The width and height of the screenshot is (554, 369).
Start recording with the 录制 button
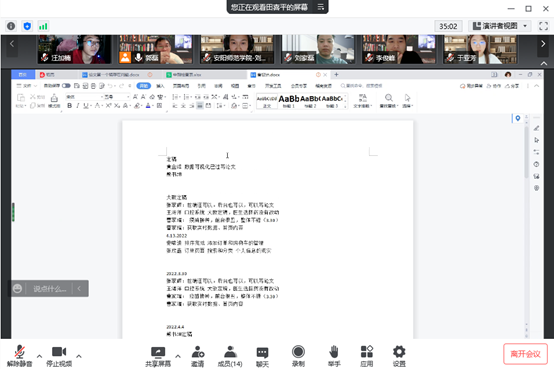point(298,356)
